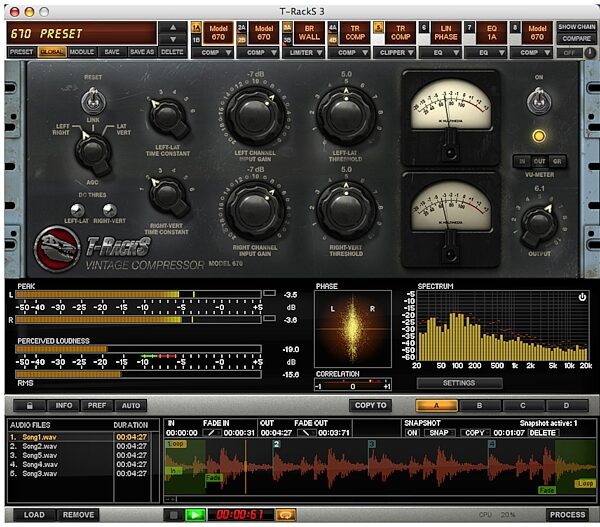The image size is (600, 527).
Task: Click the LOAD button
Action: click(34, 515)
